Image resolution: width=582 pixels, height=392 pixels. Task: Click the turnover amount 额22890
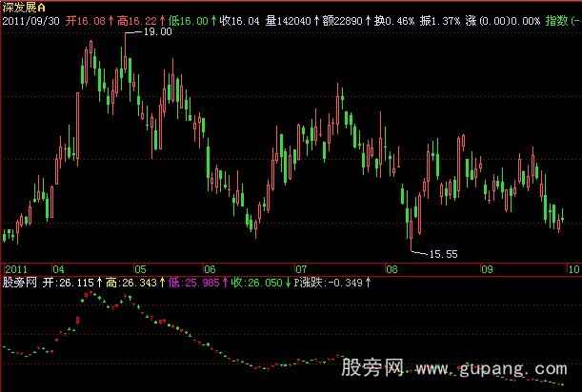coord(342,21)
